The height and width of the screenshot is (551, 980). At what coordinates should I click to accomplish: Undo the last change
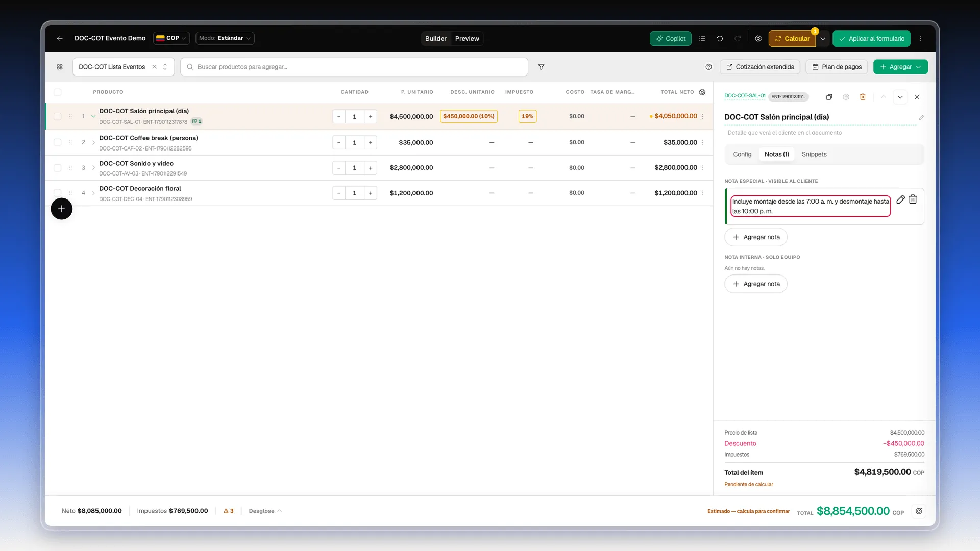tap(720, 38)
